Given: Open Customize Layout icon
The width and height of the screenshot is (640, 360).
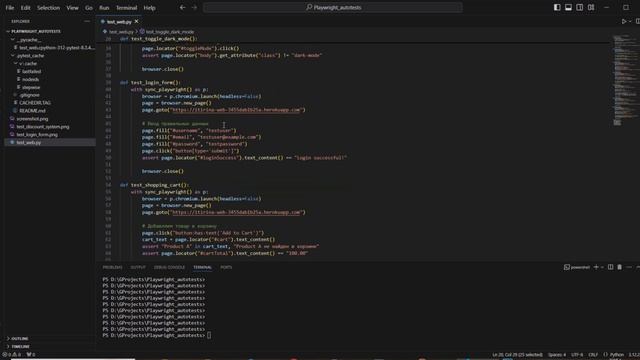Looking at the screenshot, I should coord(591,7).
